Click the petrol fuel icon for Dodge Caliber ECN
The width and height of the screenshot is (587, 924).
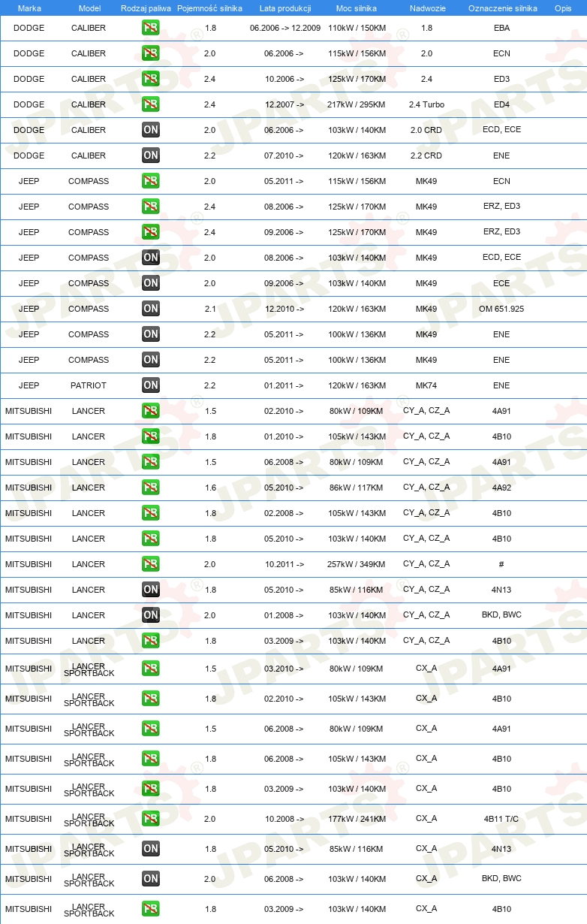[x=151, y=53]
